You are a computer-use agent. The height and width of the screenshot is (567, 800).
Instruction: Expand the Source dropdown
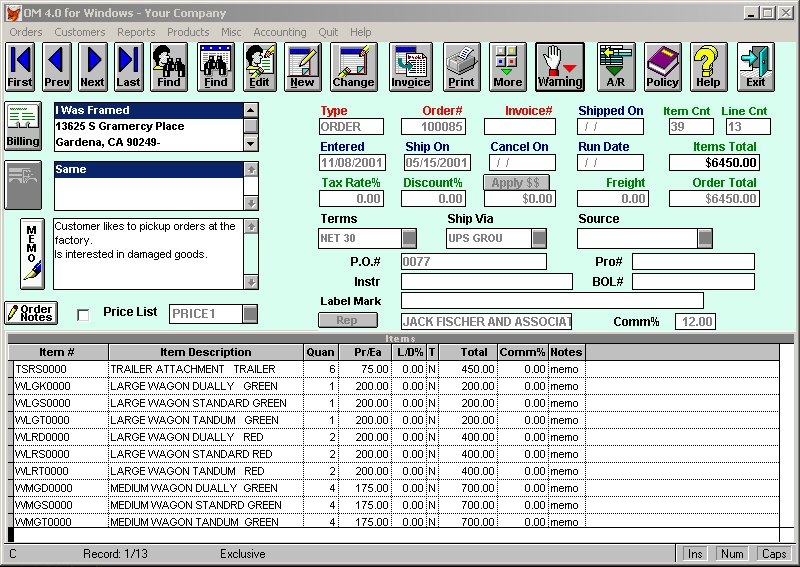pos(705,238)
